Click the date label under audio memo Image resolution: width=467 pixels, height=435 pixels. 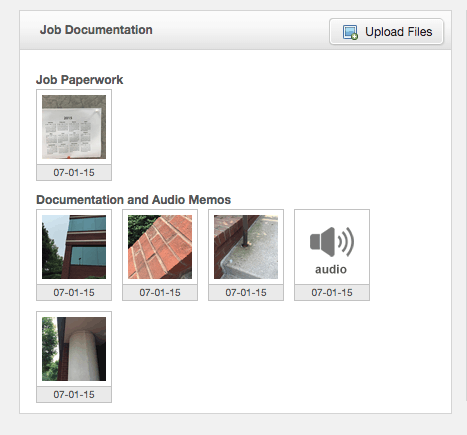pyautogui.click(x=332, y=292)
